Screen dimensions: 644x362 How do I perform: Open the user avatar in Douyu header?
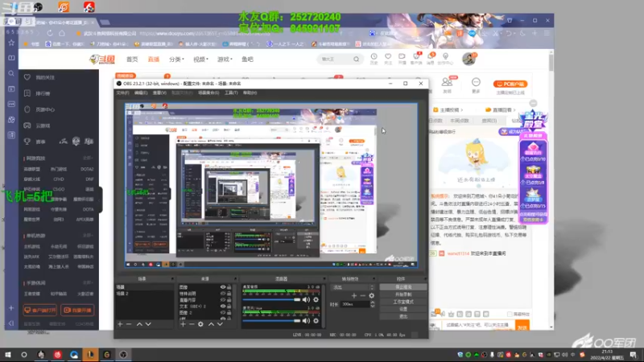pos(469,59)
